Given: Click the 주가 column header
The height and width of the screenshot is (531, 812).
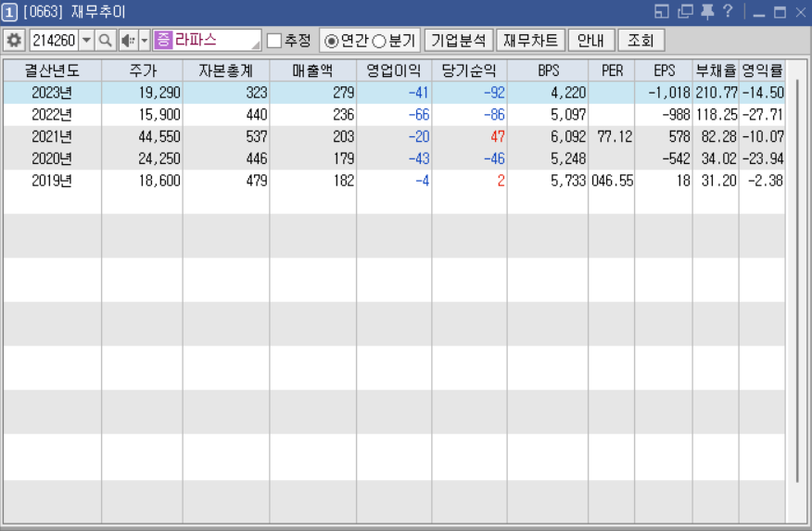Looking at the screenshot, I should pos(143,70).
